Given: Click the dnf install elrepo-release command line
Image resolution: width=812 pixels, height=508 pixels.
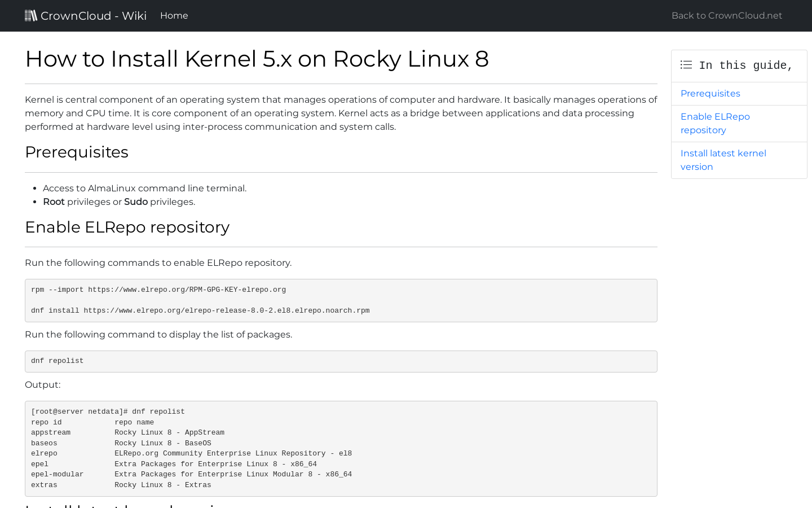Looking at the screenshot, I should coord(200,311).
